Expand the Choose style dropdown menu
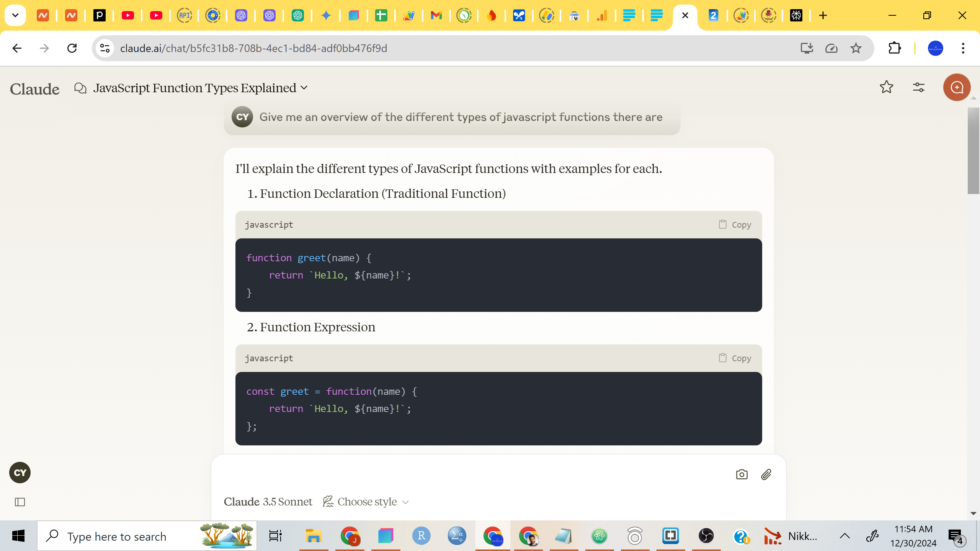The width and height of the screenshot is (980, 551). (x=367, y=501)
